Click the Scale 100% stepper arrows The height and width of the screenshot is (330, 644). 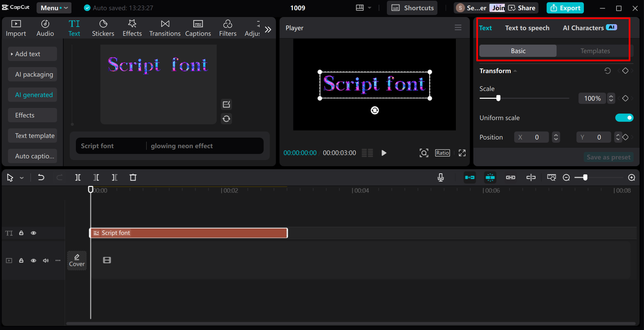coord(611,98)
